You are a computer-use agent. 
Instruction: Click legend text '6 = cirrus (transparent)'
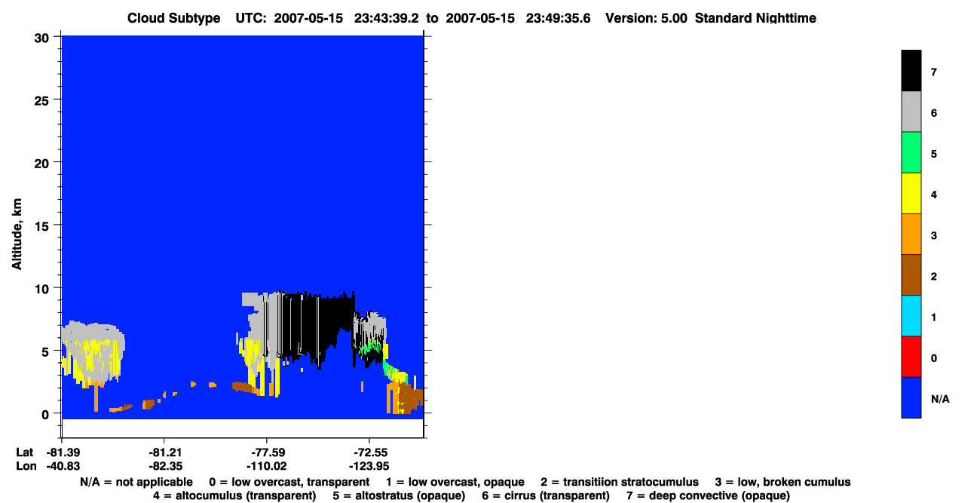547,495
